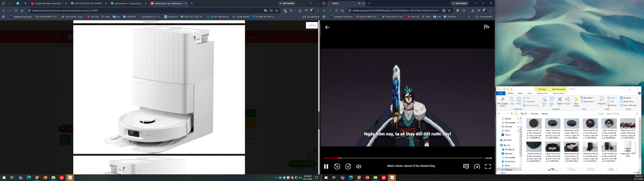Viewport: 644px width, 181px height.
Task: Click translate page icon in meta.vn window
Action: [x=266, y=10]
